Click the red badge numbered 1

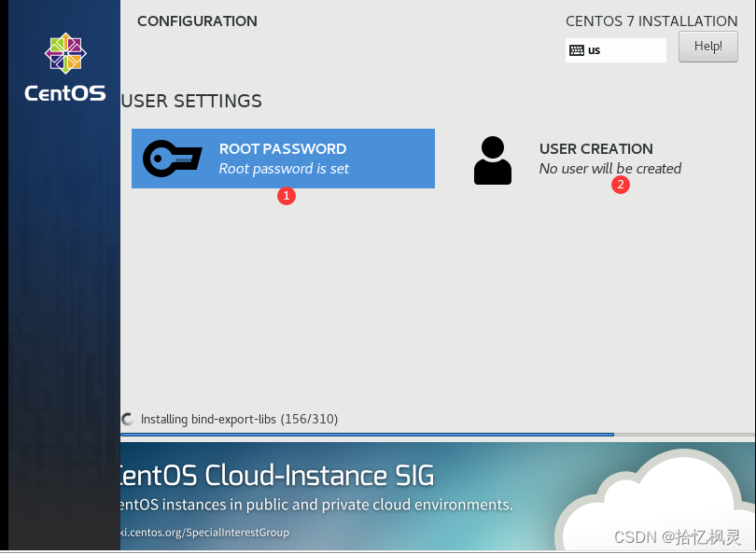click(x=287, y=196)
